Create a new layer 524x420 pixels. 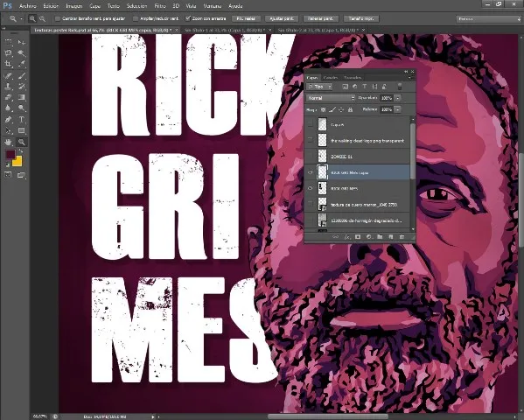pyautogui.click(x=391, y=237)
